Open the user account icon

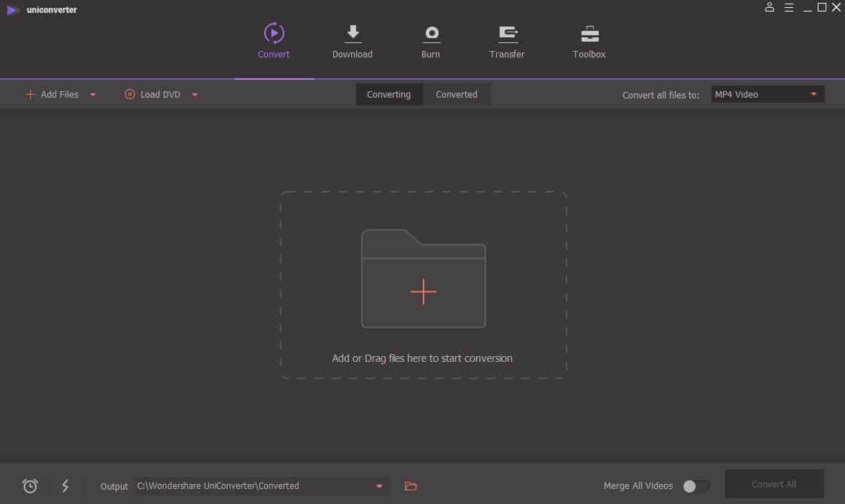[x=770, y=8]
